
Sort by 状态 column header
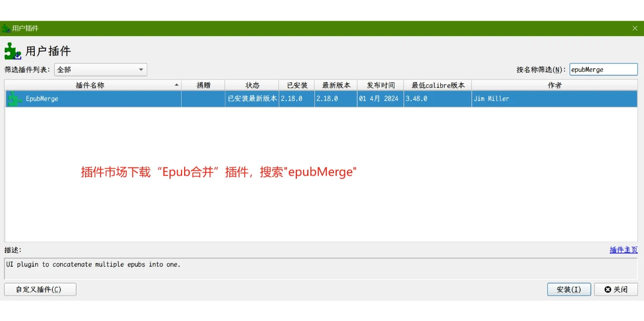[252, 85]
